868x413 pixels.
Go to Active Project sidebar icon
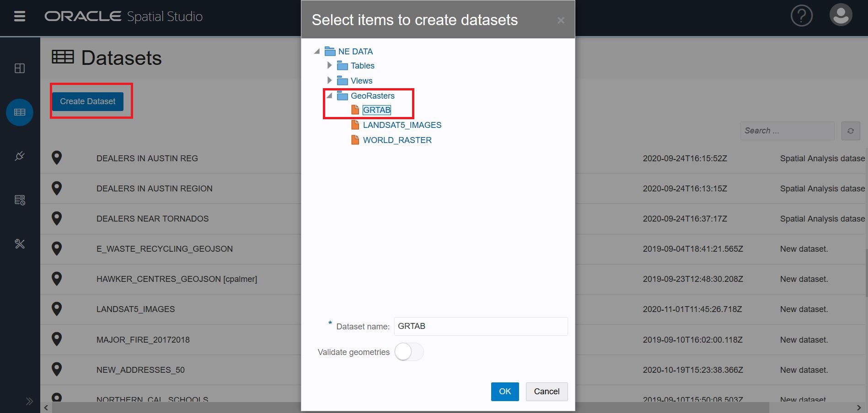pyautogui.click(x=20, y=69)
